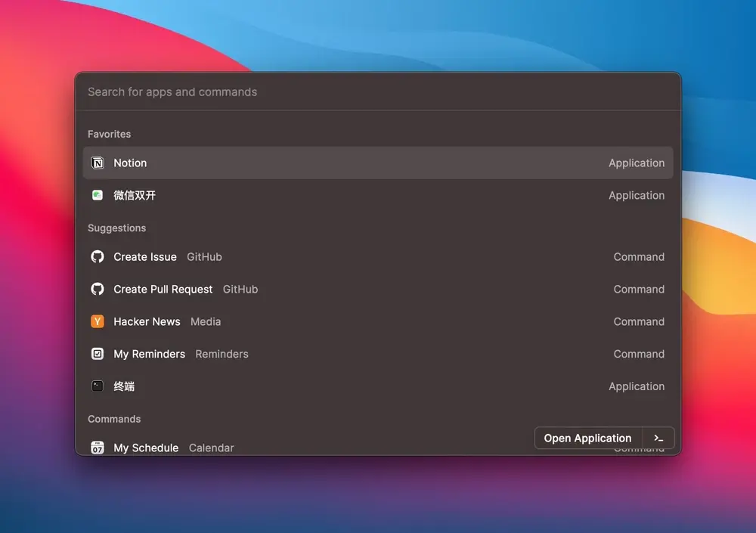Click the GitHub icon beside Create Issue
The width and height of the screenshot is (756, 533).
97,256
